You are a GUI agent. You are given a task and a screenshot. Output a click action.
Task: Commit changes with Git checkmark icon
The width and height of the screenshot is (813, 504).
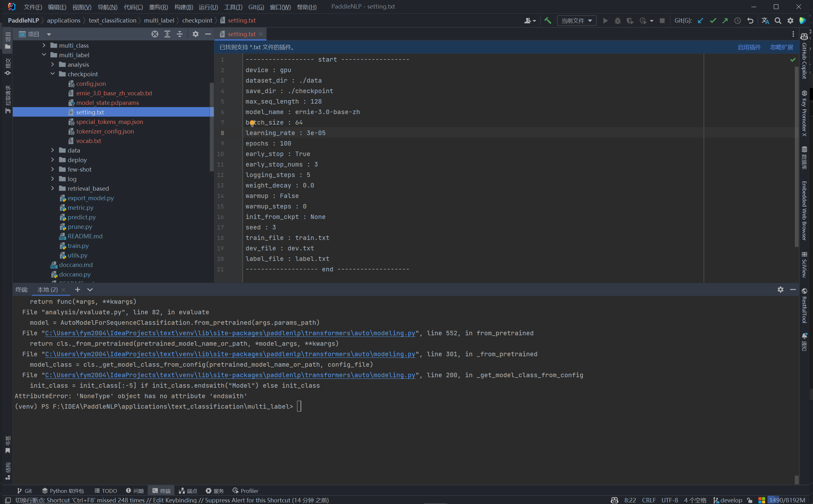click(712, 21)
